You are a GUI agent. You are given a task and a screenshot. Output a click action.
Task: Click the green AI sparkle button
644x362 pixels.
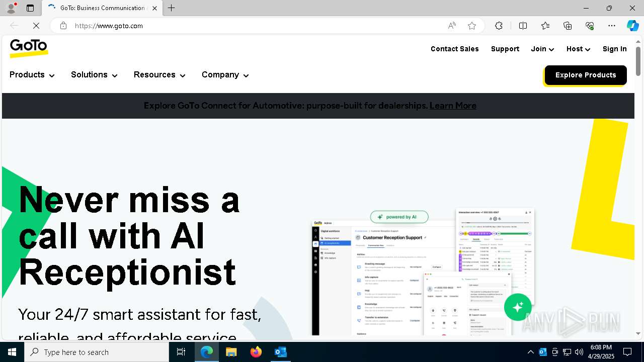click(518, 307)
